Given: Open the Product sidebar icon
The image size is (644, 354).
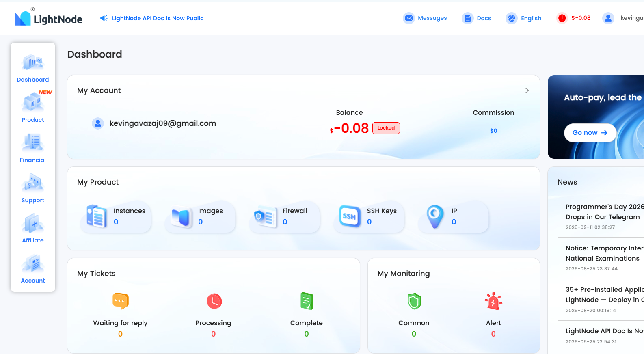Looking at the screenshot, I should tap(33, 102).
